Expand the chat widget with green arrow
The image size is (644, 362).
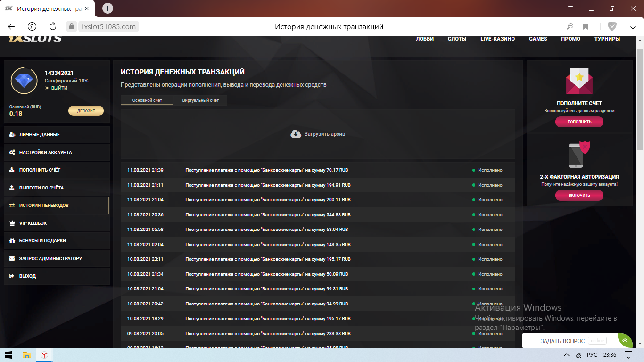point(625,340)
